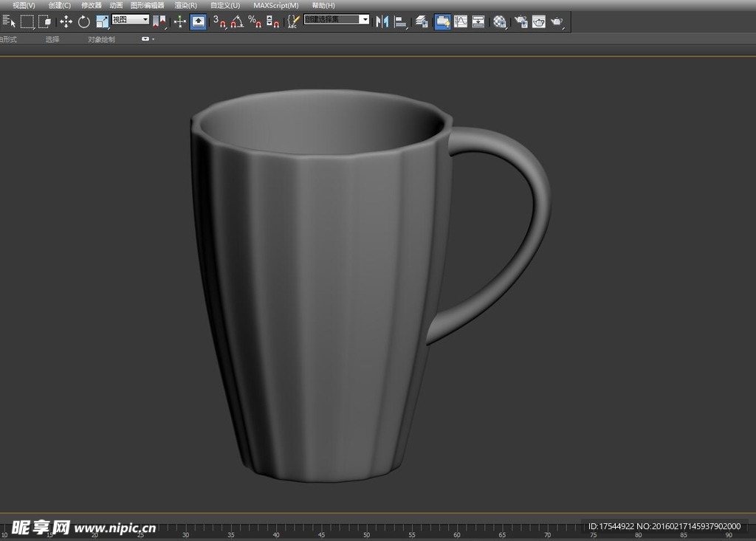Open the MAXScript(M) menu
The width and height of the screenshot is (756, 541).
click(x=276, y=5)
